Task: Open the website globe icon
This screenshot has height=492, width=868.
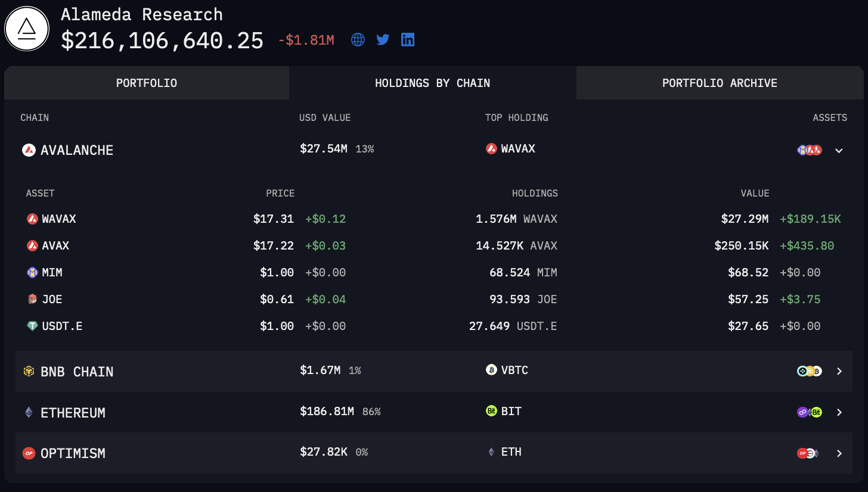Action: point(358,40)
